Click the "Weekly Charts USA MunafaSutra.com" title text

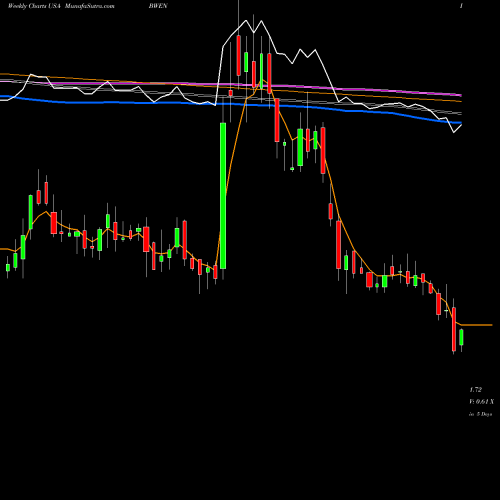[61, 6]
